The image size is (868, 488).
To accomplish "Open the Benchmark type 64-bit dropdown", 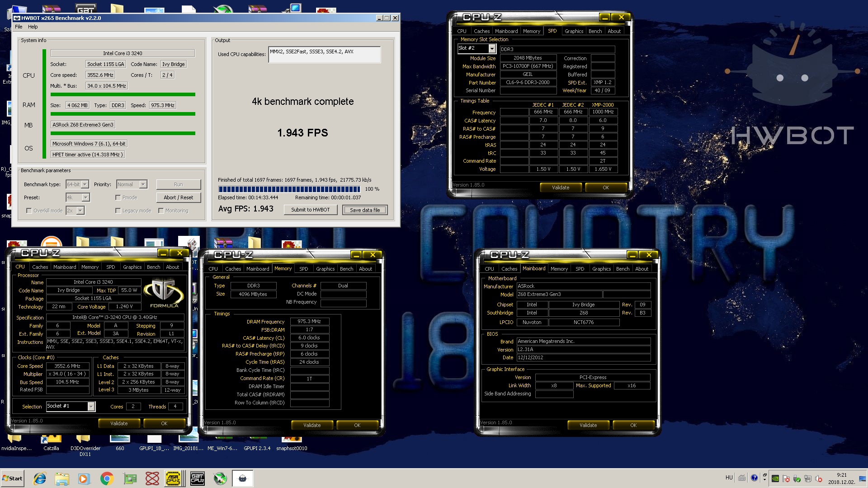I will tap(77, 184).
